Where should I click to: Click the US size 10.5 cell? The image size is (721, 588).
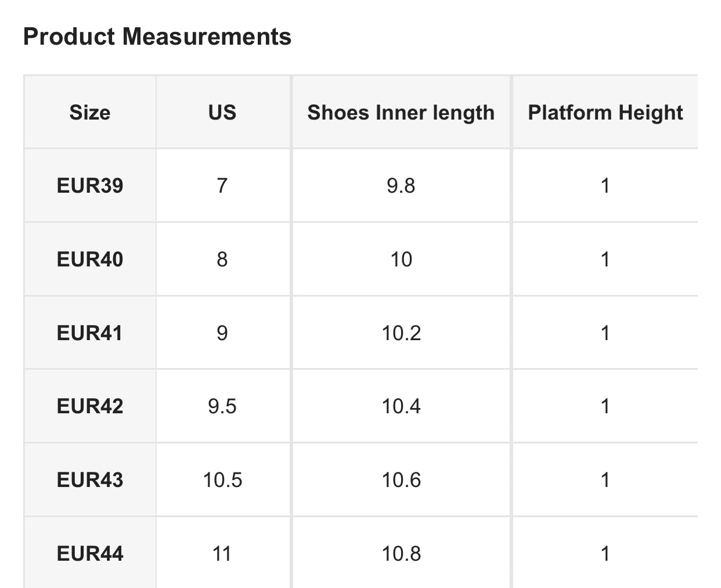[222, 480]
